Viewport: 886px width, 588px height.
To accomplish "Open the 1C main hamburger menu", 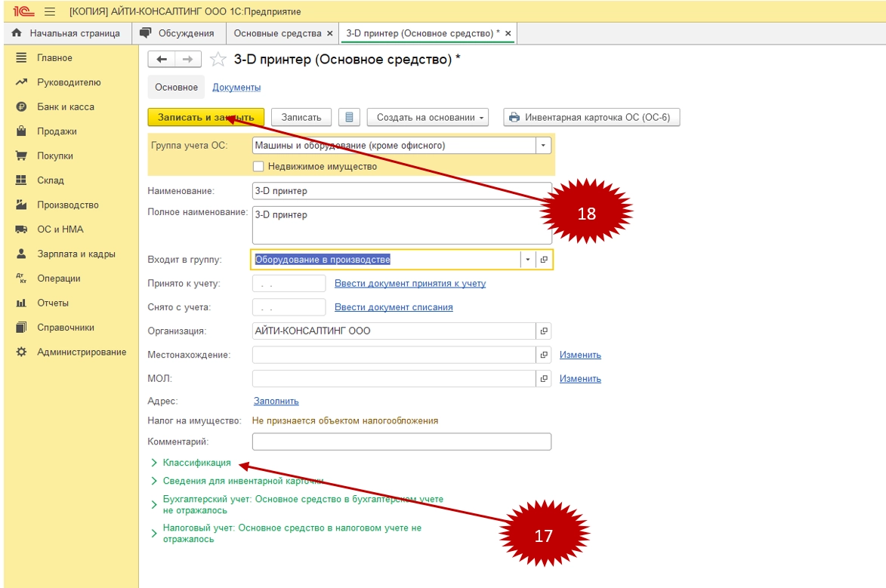I will click(50, 11).
